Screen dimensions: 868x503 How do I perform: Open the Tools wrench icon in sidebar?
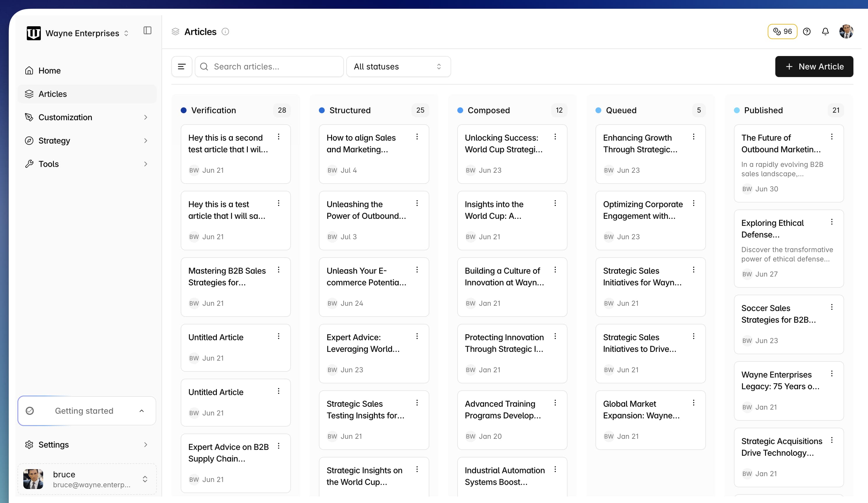(29, 164)
